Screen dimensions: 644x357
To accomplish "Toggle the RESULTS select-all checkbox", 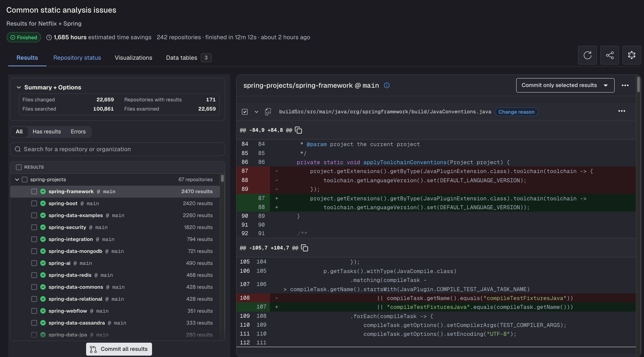I will 19,167.
